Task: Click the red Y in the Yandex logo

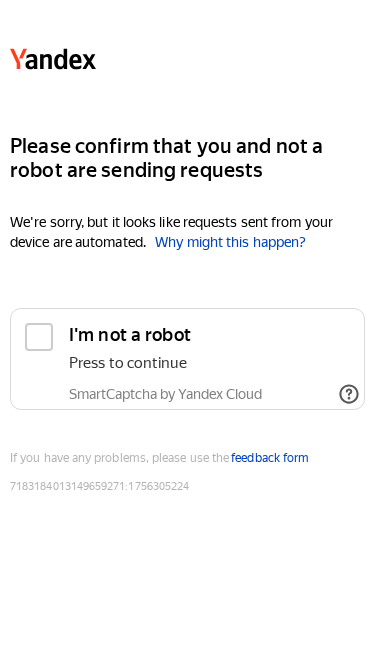Action: pos(17,59)
